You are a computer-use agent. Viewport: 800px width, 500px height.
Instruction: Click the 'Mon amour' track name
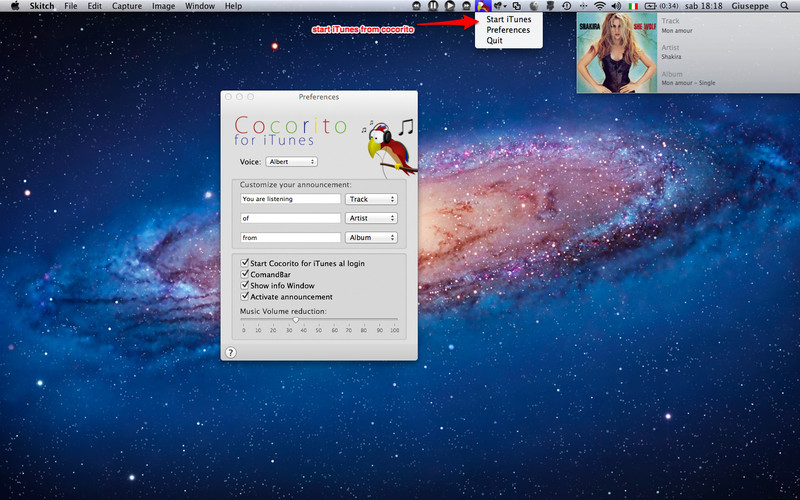pyautogui.click(x=677, y=31)
